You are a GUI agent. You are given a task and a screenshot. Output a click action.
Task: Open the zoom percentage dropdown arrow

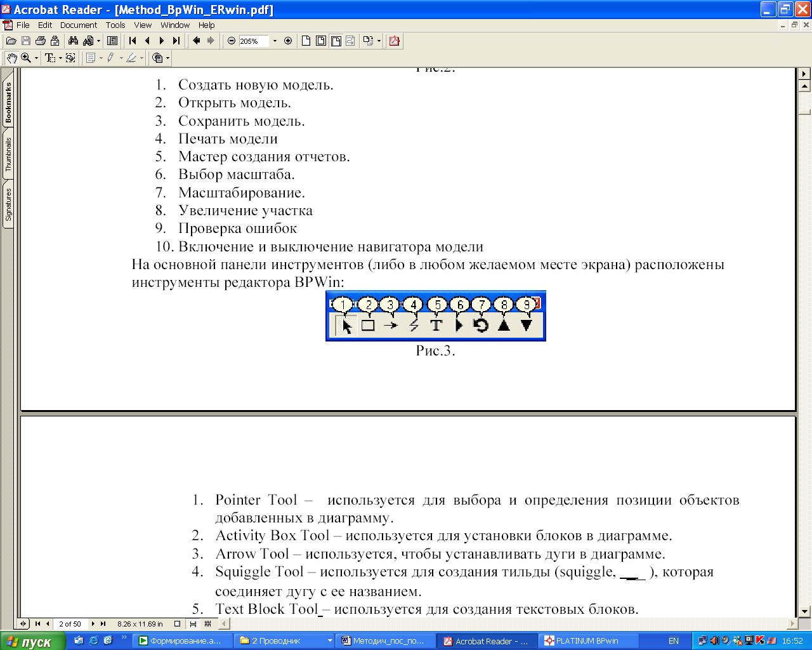point(275,41)
